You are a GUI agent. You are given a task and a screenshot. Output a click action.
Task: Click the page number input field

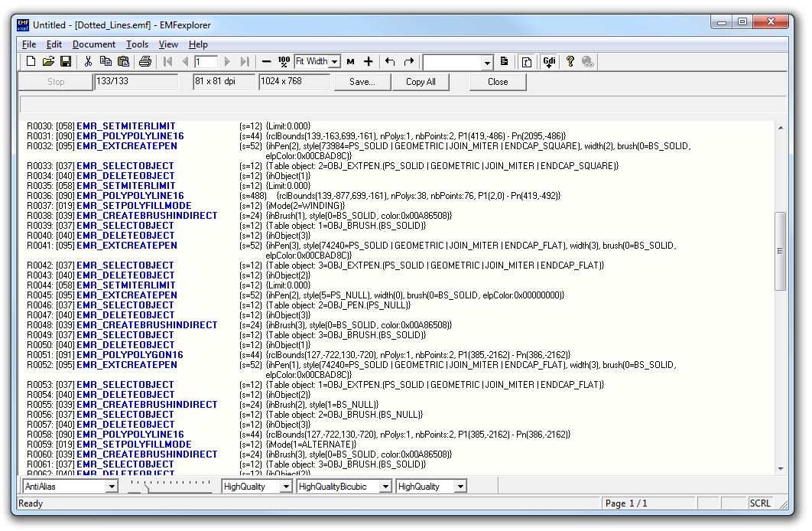(x=206, y=62)
